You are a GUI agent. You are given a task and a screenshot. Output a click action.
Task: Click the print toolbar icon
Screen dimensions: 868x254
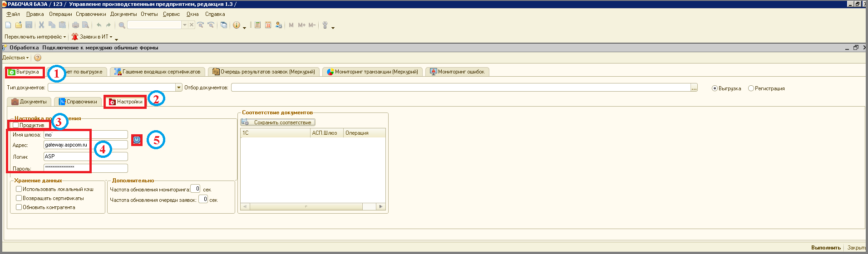[75, 25]
